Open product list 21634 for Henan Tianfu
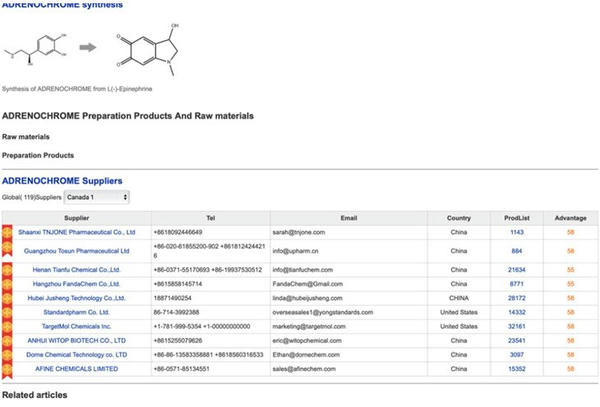 pyautogui.click(x=517, y=270)
